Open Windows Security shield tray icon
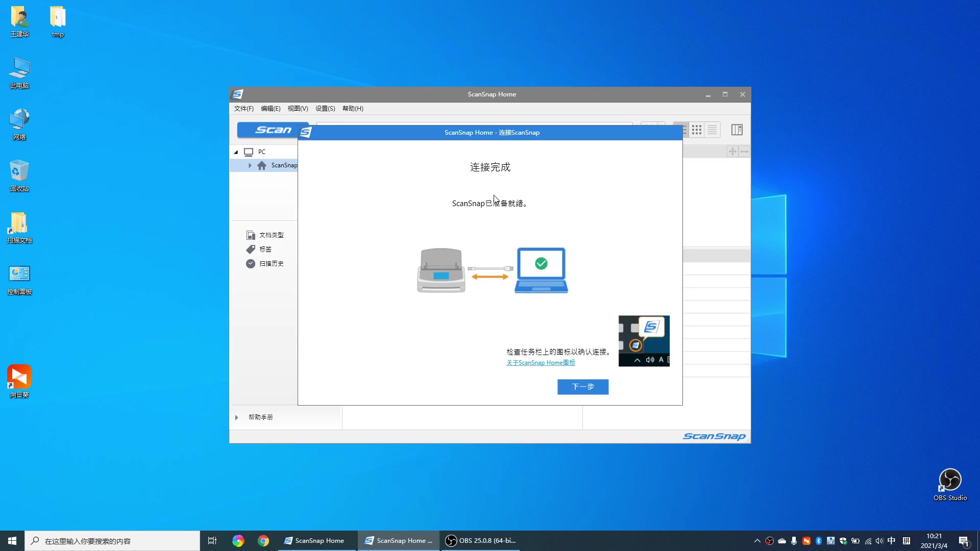Image resolution: width=980 pixels, height=551 pixels. [843, 541]
